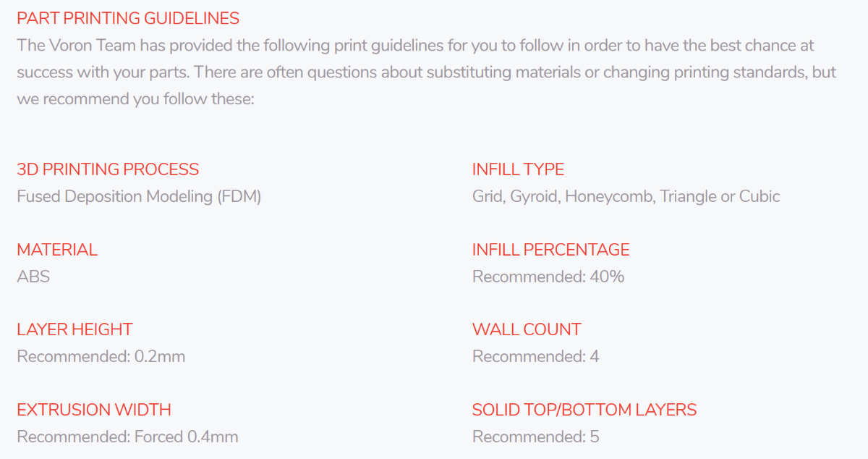
Task: Click the SOLID TOP/BOTTOM LAYERS heading
Action: pos(584,410)
